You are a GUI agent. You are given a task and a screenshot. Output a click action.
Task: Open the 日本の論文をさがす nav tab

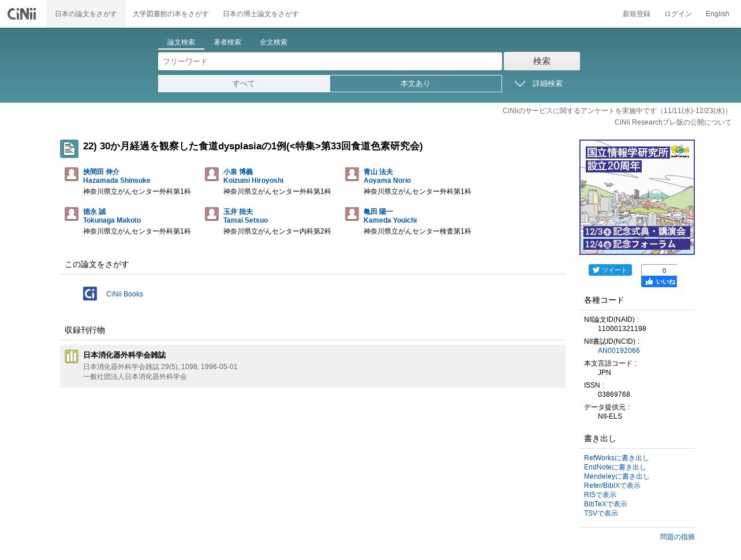tap(86, 14)
